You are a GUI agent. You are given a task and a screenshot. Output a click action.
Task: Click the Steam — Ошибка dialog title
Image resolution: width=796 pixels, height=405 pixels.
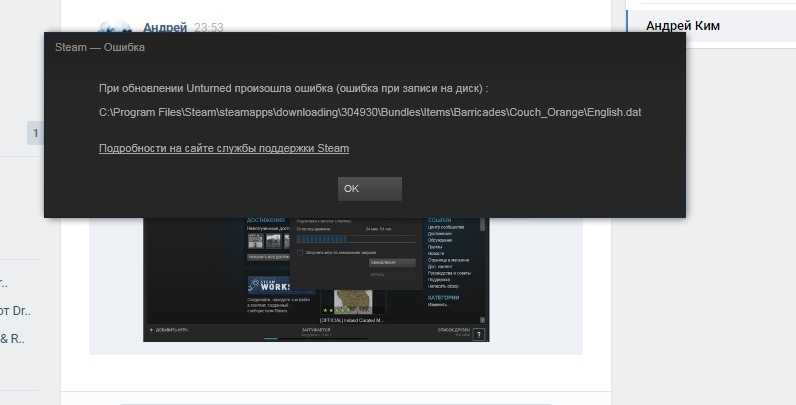click(100, 47)
